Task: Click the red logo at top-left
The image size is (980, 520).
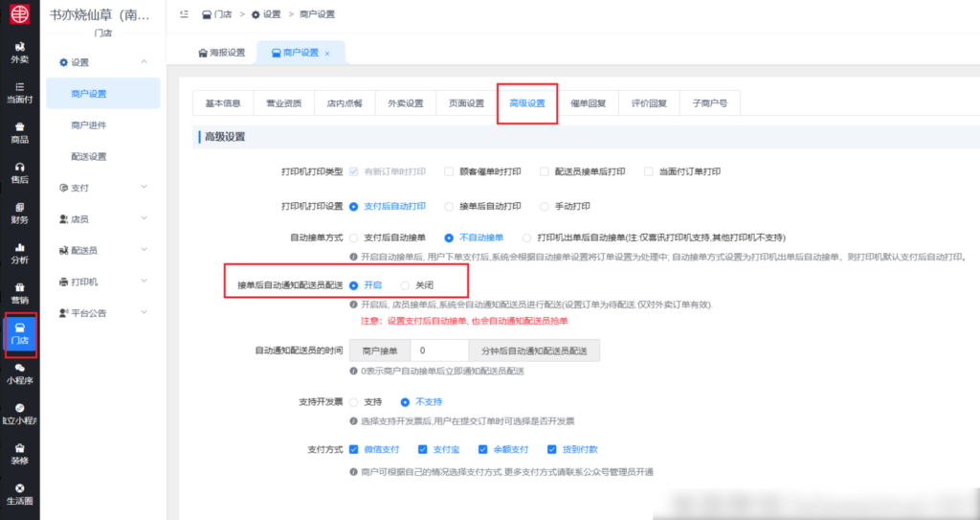Action: pyautogui.click(x=19, y=13)
